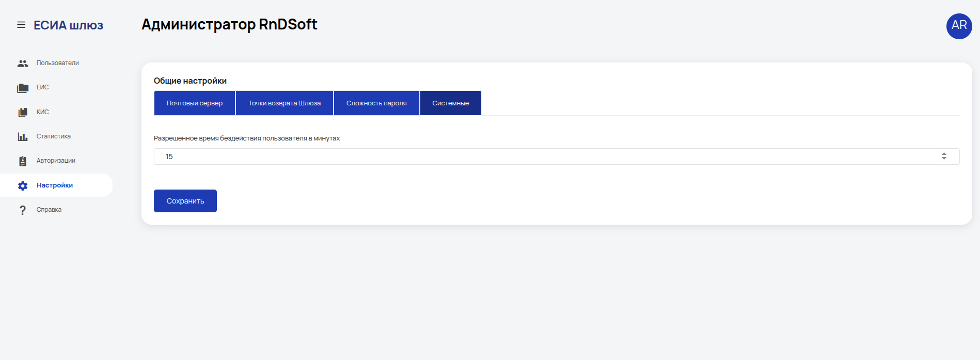The image size is (980, 360).
Task: Click the ЕСИА шлюз logo link
Action: click(68, 25)
